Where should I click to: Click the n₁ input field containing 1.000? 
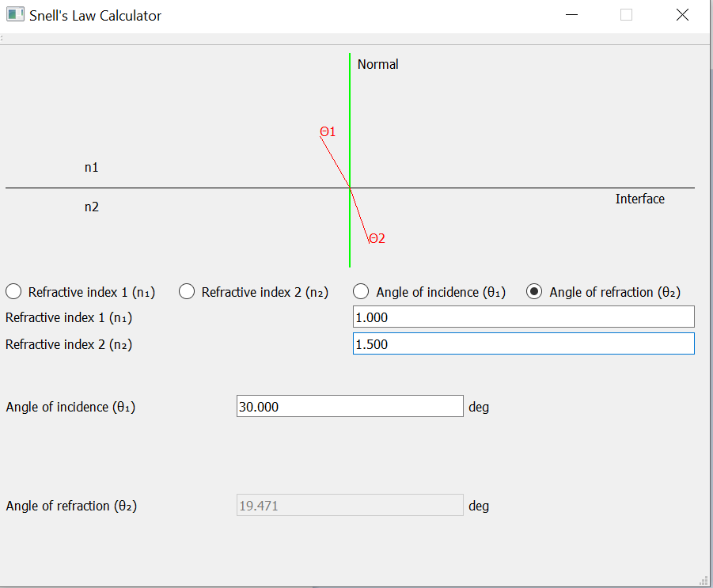(522, 317)
